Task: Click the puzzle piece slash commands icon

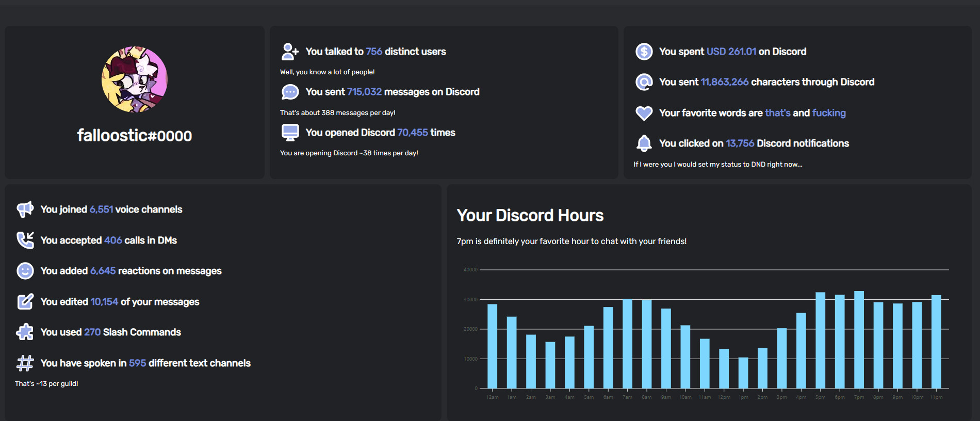Action: coord(25,332)
